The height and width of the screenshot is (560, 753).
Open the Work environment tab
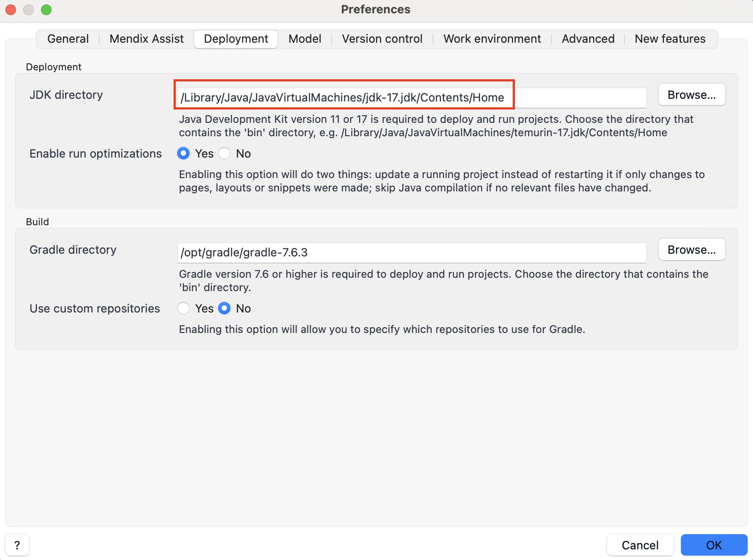point(492,39)
